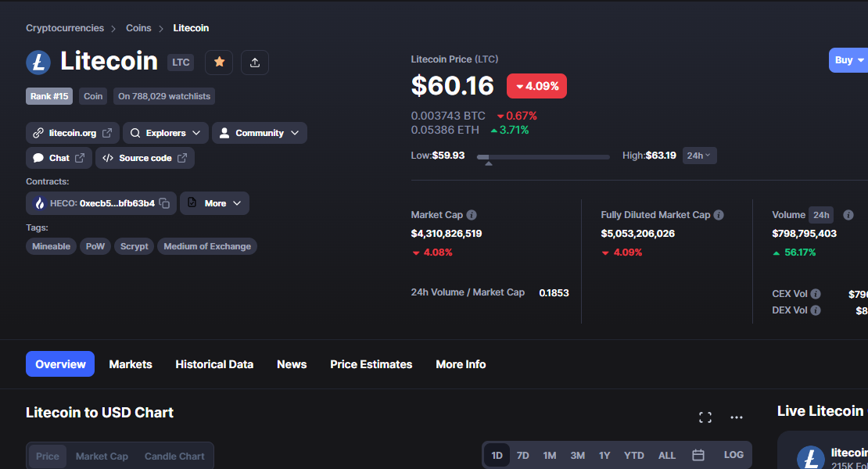The height and width of the screenshot is (469, 868).
Task: Click the 0.003743 BTC value
Action: 448,116
